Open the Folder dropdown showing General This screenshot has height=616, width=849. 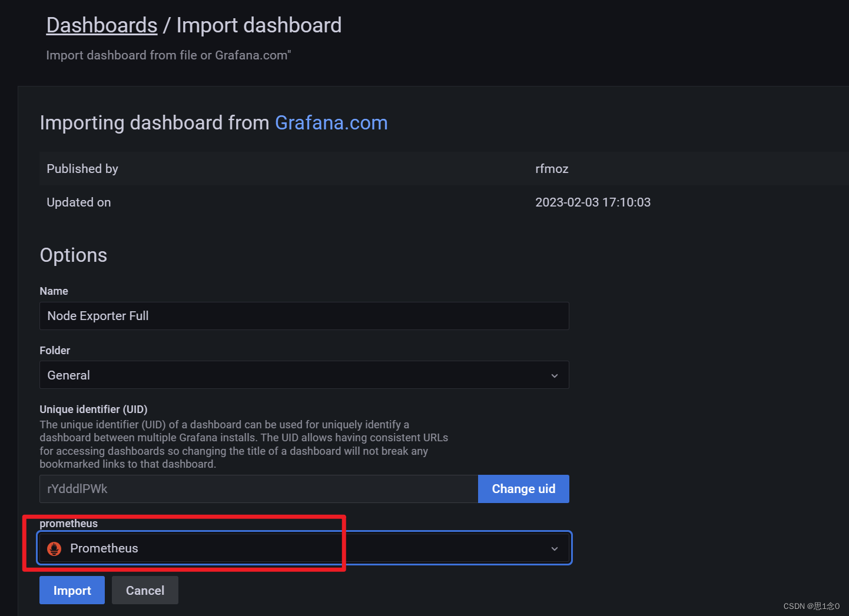[304, 375]
